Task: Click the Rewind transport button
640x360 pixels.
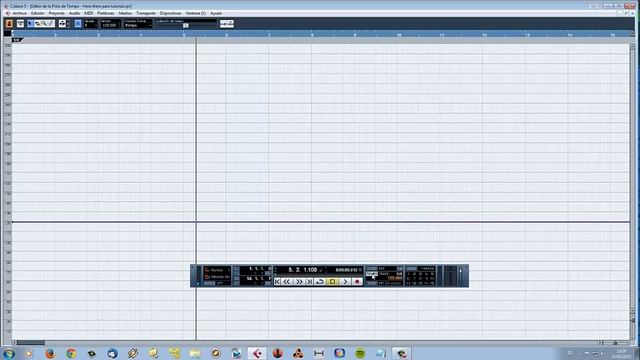Action: tap(287, 282)
